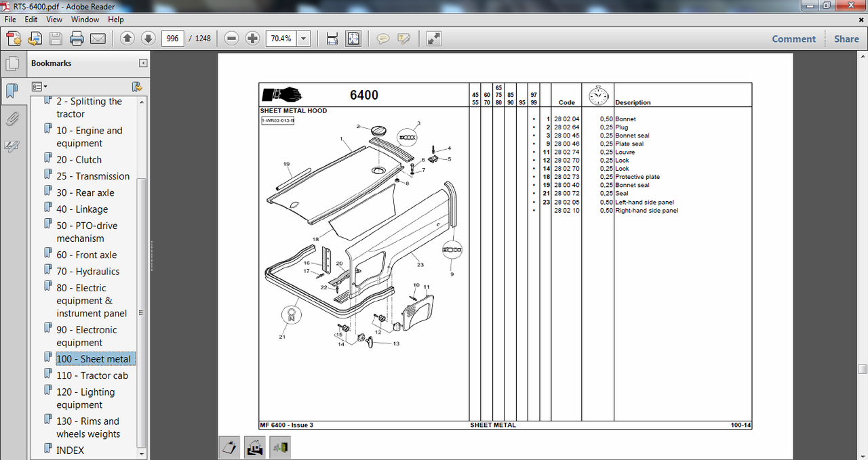Open bookmark 10 - Engine and equipment
The height and width of the screenshot is (460, 868).
(x=89, y=137)
